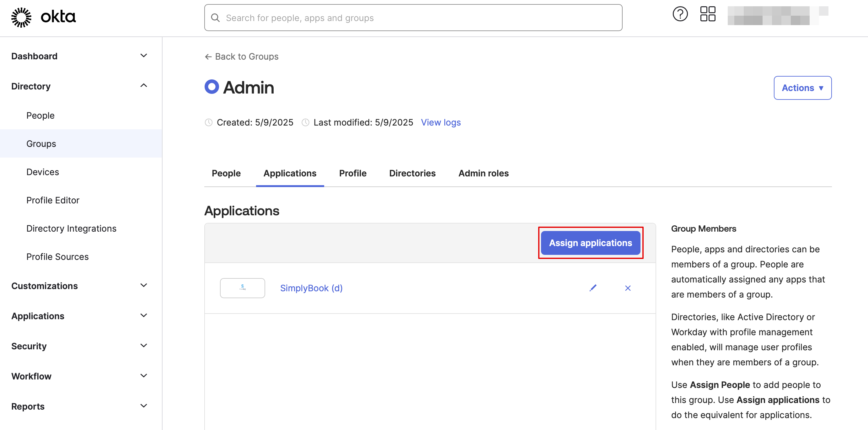868x430 pixels.
Task: Click the Admin group circle icon
Action: point(212,87)
